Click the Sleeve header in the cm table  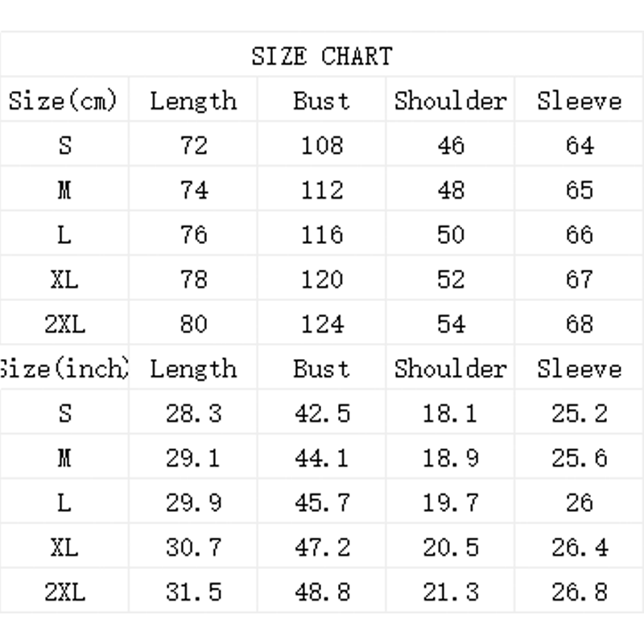580,101
